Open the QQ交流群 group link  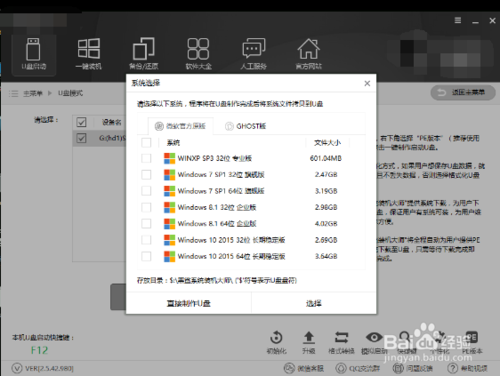pos(357,368)
